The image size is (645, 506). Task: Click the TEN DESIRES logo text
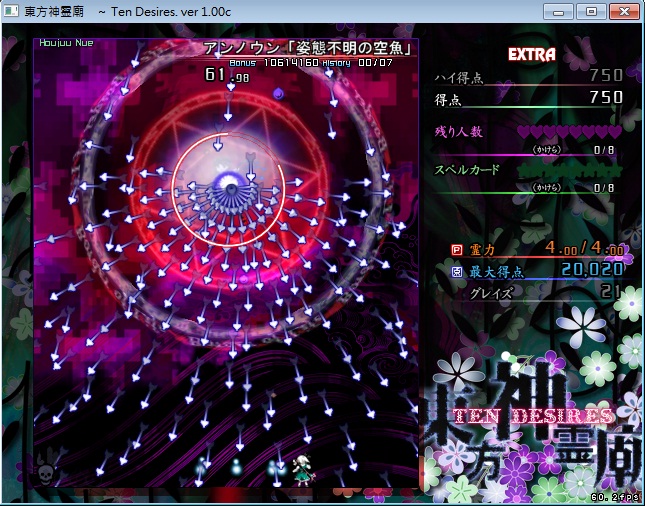pos(534,416)
